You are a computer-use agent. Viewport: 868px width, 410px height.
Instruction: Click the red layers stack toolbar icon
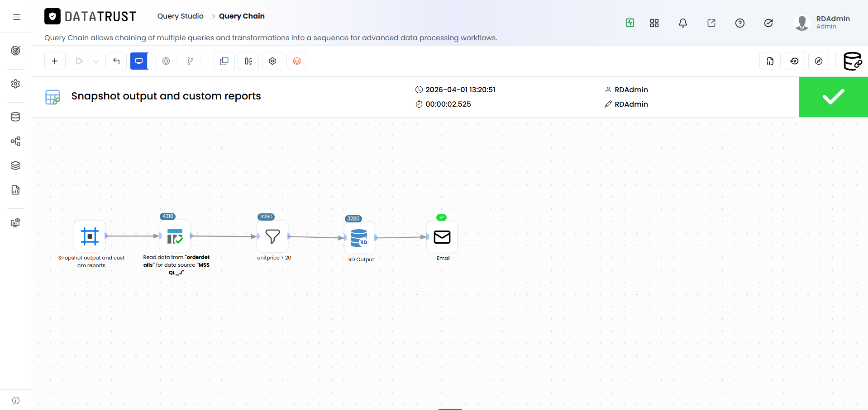pos(297,61)
